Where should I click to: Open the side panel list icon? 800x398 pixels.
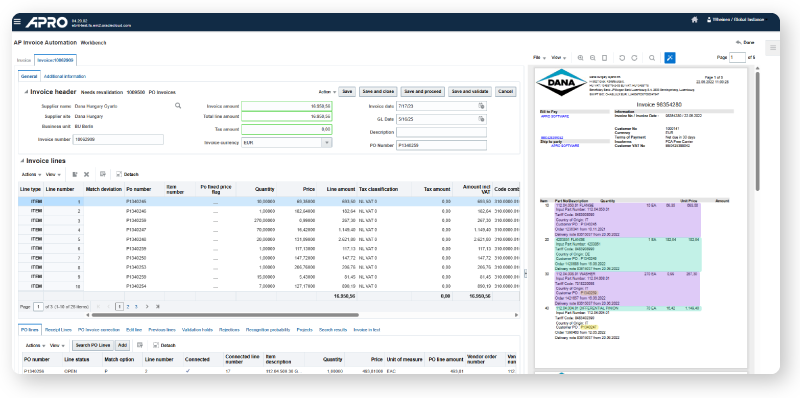(x=773, y=47)
